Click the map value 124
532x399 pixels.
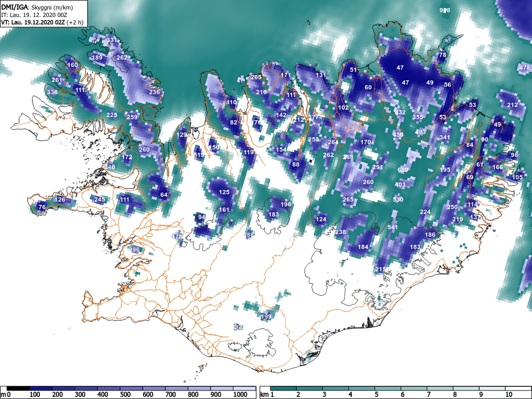pyautogui.click(x=321, y=219)
